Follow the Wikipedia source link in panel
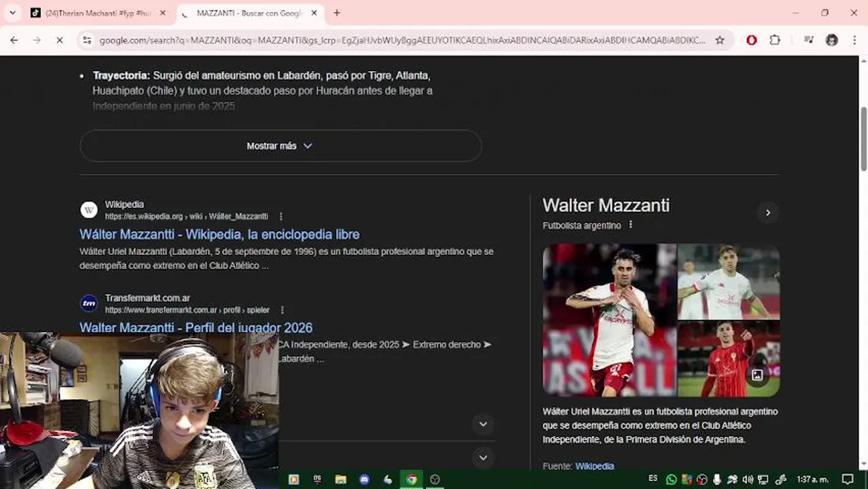Image resolution: width=868 pixels, height=489 pixels. click(594, 466)
